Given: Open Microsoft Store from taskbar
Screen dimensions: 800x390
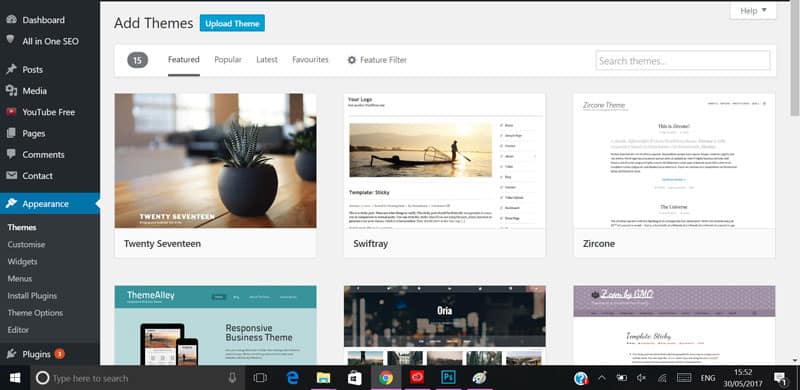Looking at the screenshot, I should (x=355, y=378).
